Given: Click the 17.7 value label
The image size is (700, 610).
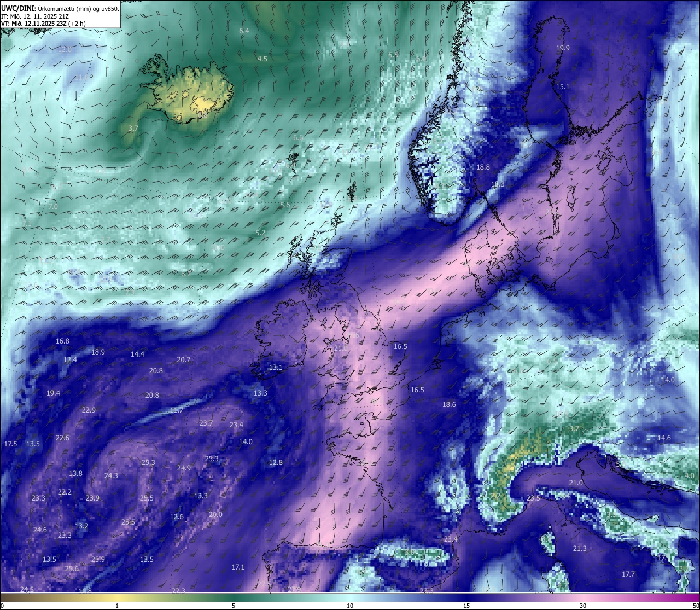Looking at the screenshot, I should 628,574.
